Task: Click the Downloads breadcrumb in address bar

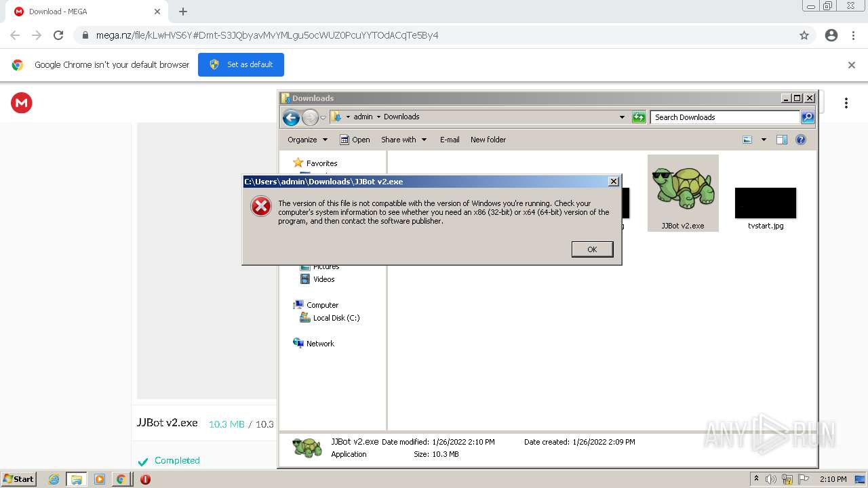Action: (401, 117)
